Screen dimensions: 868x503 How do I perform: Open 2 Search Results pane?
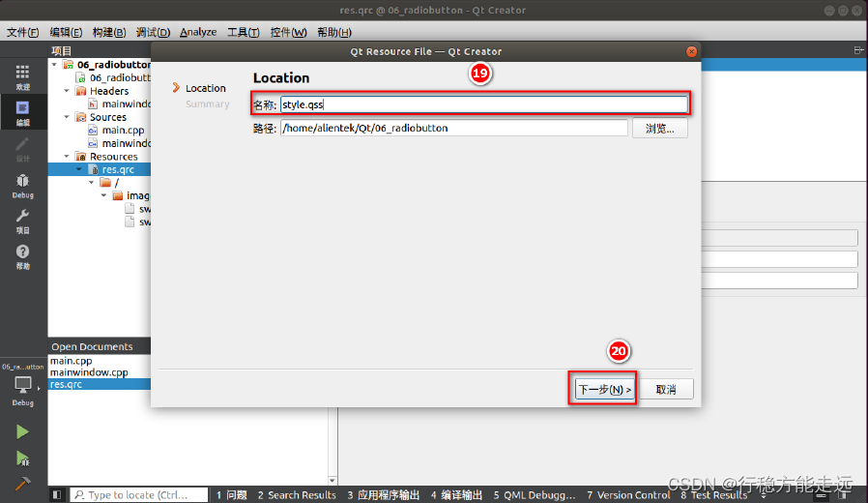click(297, 494)
